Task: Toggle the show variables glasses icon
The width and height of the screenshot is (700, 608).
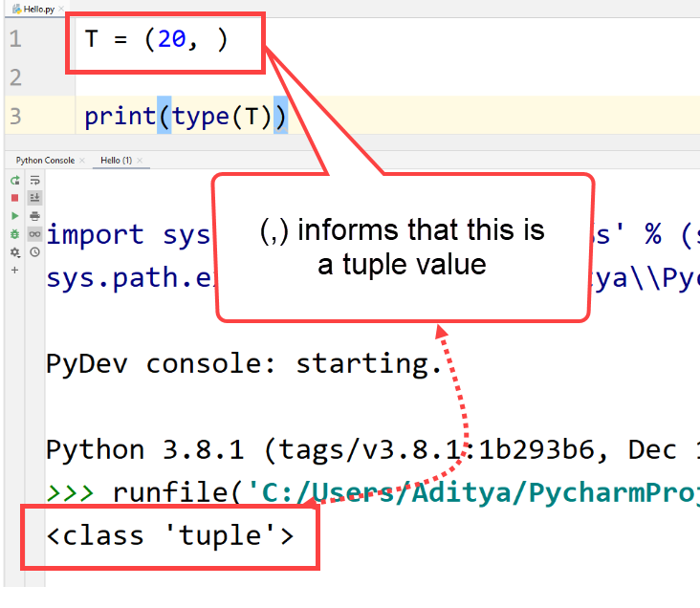Action: click(x=34, y=234)
